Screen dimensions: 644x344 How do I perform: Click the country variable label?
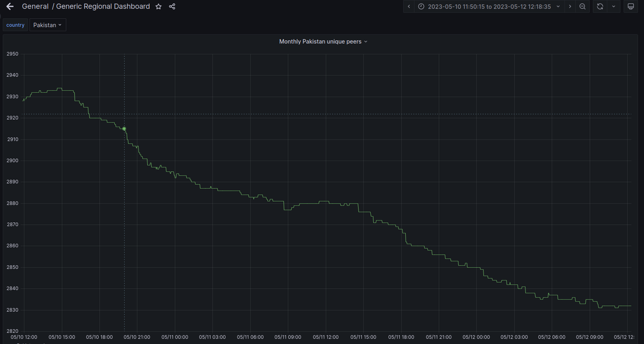(16, 25)
